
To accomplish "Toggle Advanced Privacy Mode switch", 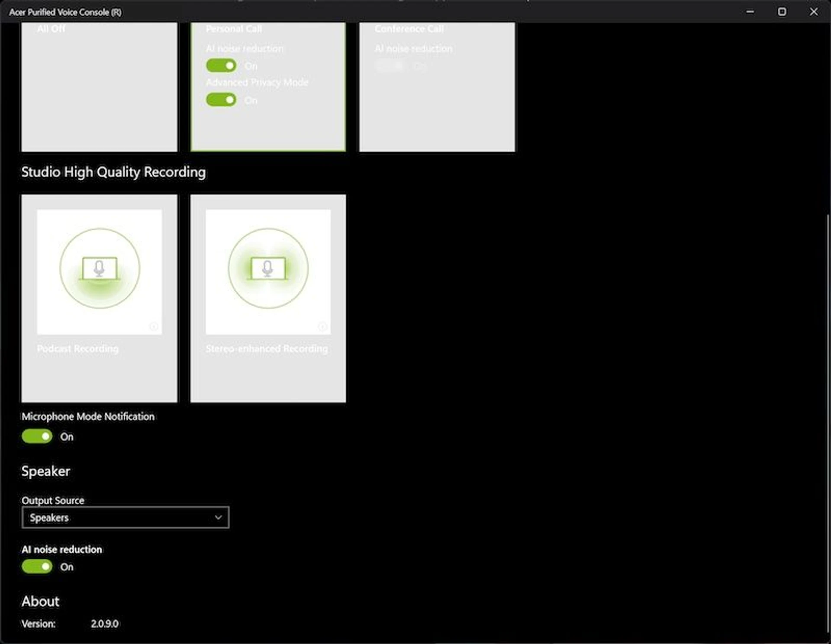I will (221, 100).
